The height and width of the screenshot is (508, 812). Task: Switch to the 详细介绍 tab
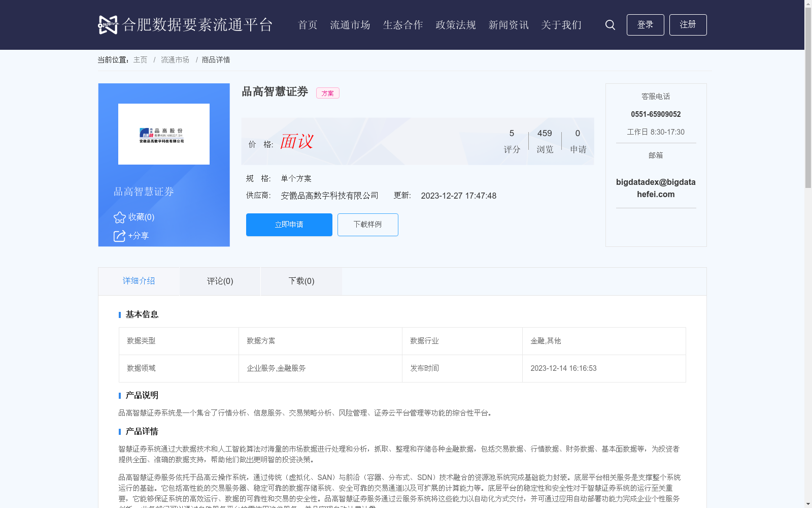[139, 281]
